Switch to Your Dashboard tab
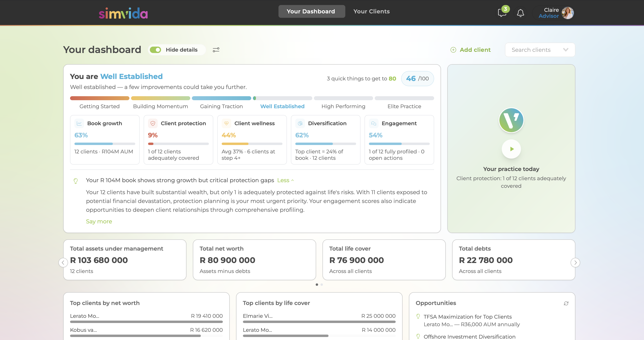The height and width of the screenshot is (340, 644). [312, 12]
